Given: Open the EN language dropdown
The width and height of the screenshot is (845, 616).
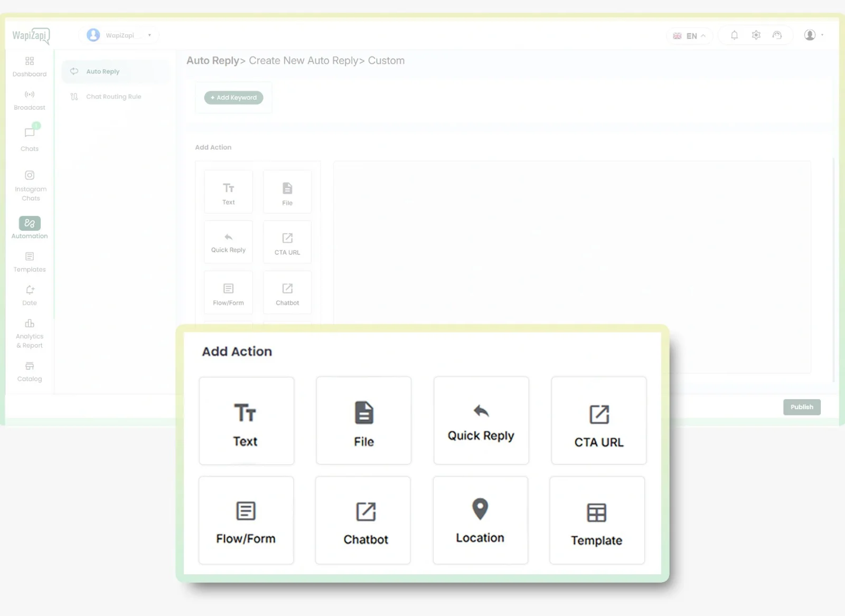Looking at the screenshot, I should point(690,35).
